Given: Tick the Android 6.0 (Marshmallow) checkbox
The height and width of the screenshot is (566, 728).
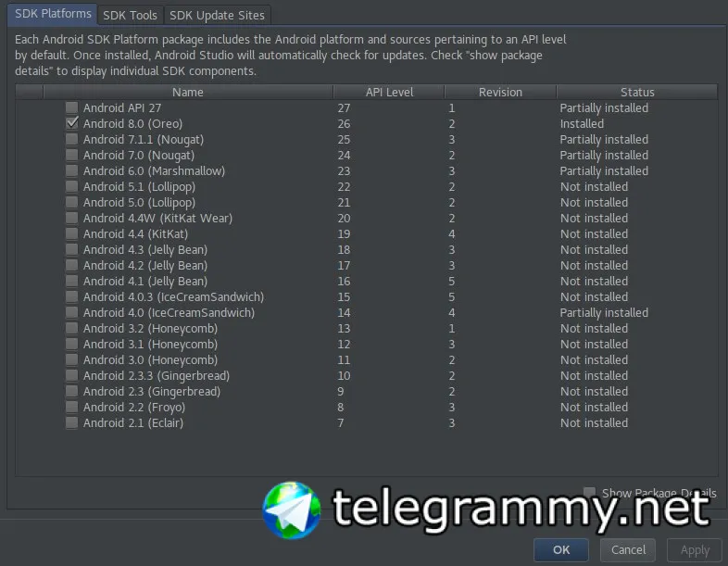Looking at the screenshot, I should (x=71, y=171).
